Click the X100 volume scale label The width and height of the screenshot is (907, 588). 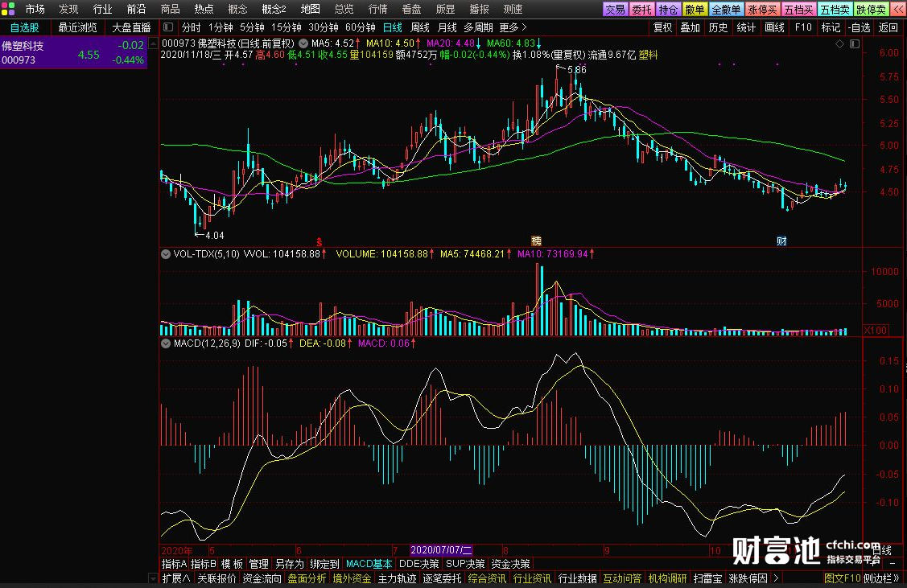(x=876, y=330)
